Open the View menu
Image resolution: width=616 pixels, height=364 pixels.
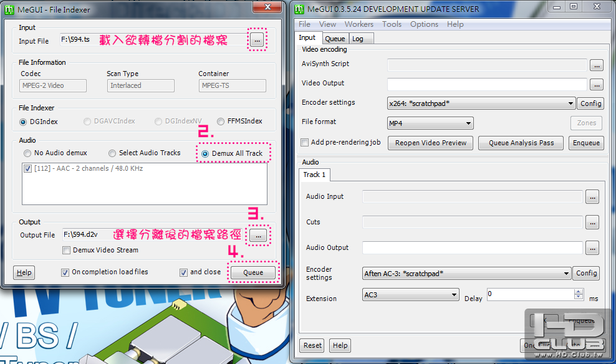328,24
